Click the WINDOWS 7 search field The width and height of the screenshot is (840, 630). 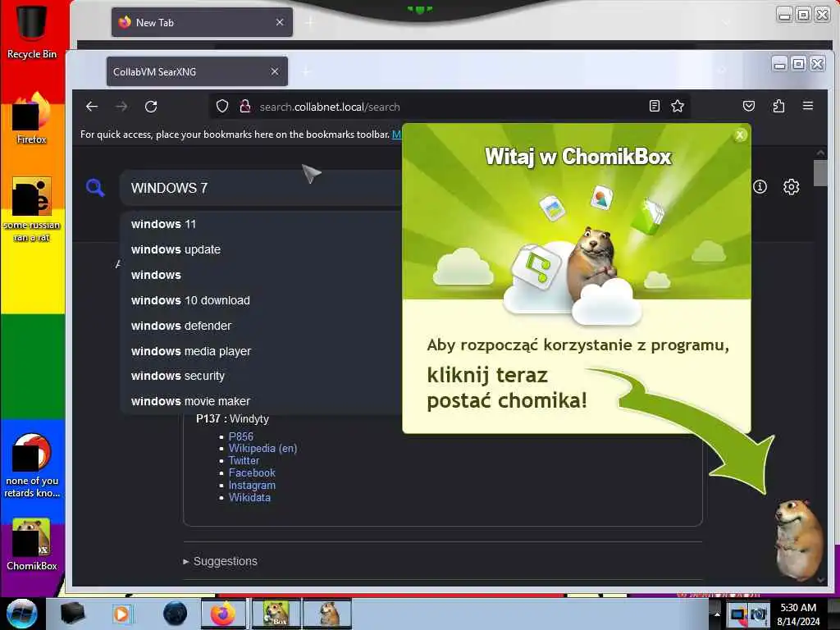click(262, 188)
